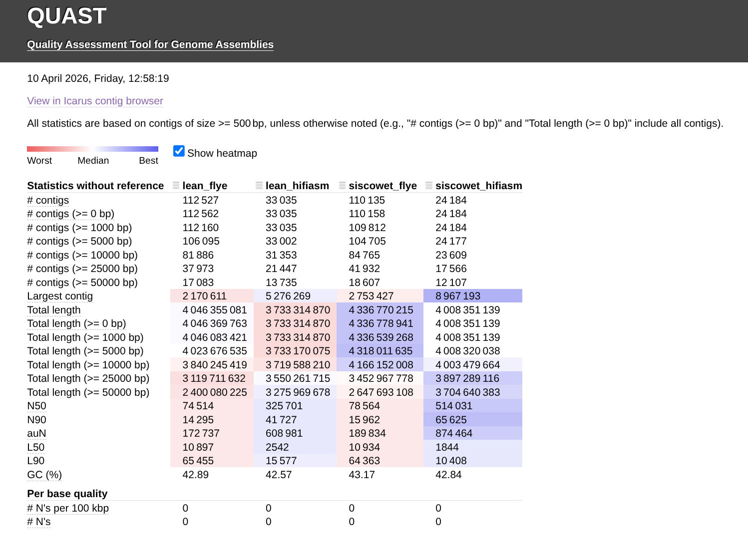Screen dimensions: 748x560
Task: Click the Largest contig metric label
Action: (x=60, y=296)
